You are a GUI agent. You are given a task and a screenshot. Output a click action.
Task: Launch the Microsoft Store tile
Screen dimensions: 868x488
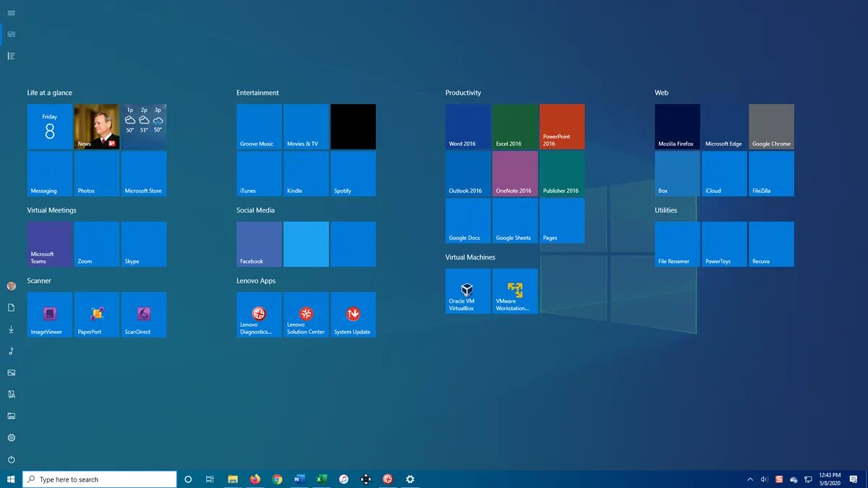(144, 174)
